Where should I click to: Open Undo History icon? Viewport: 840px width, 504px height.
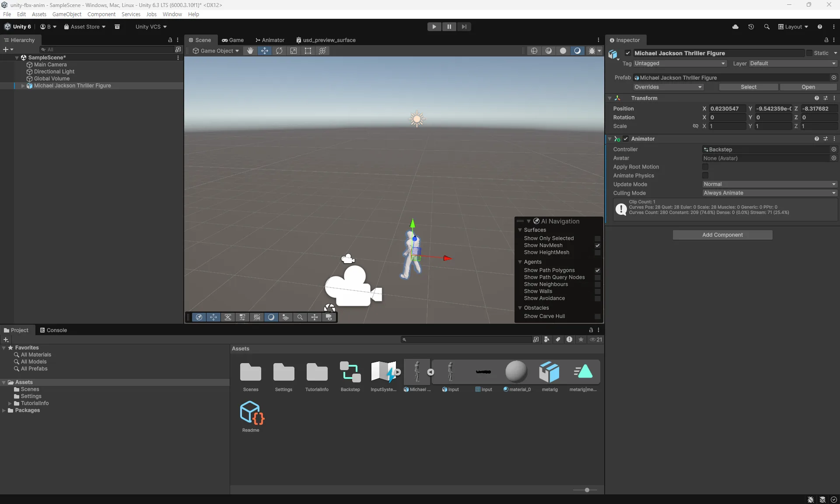pyautogui.click(x=751, y=27)
